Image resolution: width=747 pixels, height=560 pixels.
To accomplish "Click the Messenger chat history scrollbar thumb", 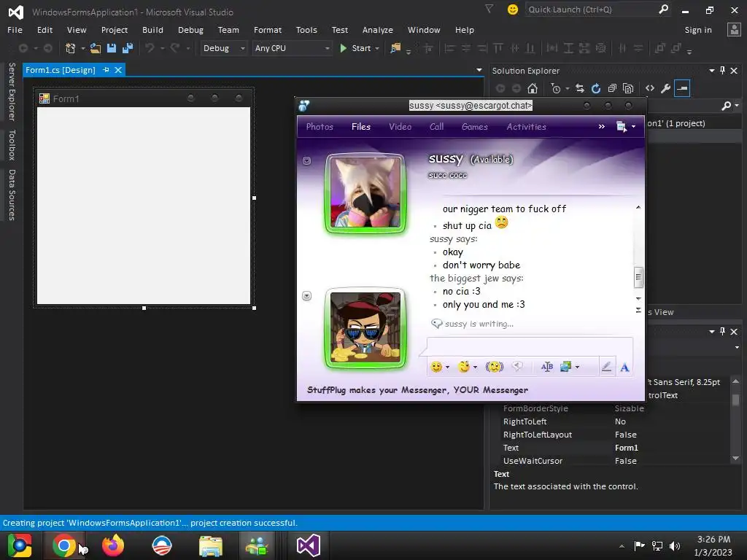I will 638,278.
